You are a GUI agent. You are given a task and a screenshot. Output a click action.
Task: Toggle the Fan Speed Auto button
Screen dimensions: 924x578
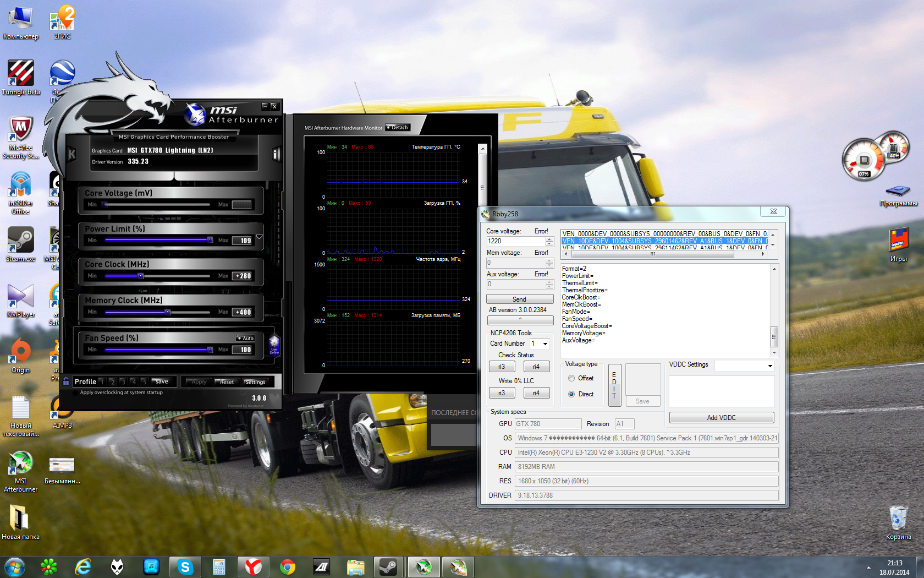tap(245, 339)
